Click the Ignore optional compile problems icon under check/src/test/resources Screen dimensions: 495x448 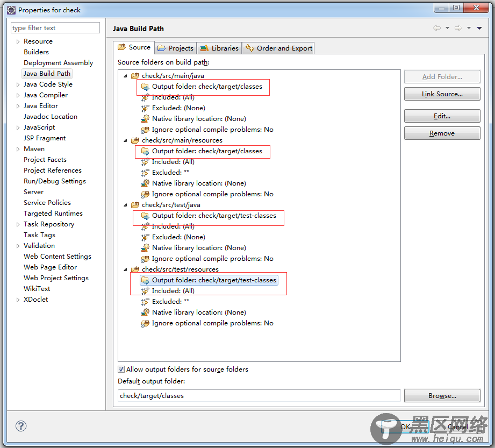145,323
